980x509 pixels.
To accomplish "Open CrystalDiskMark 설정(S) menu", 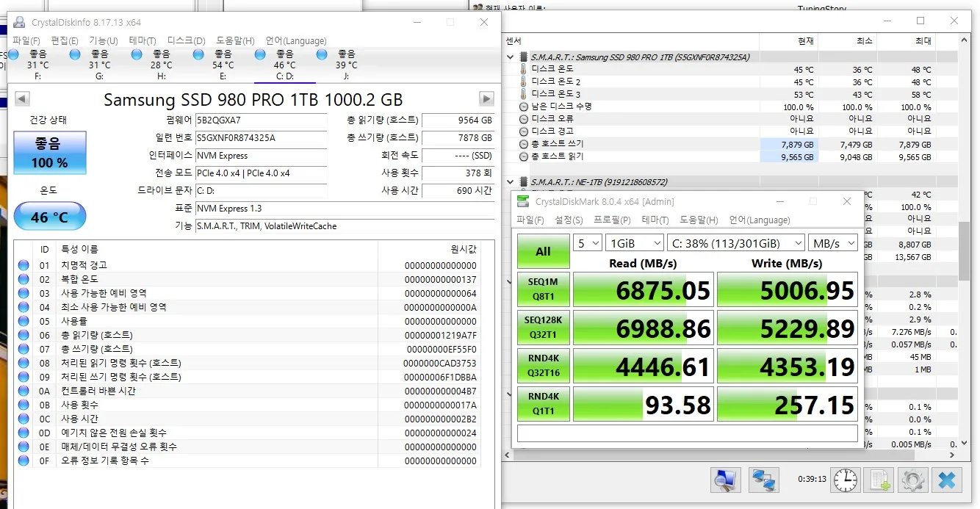I will pyautogui.click(x=569, y=220).
